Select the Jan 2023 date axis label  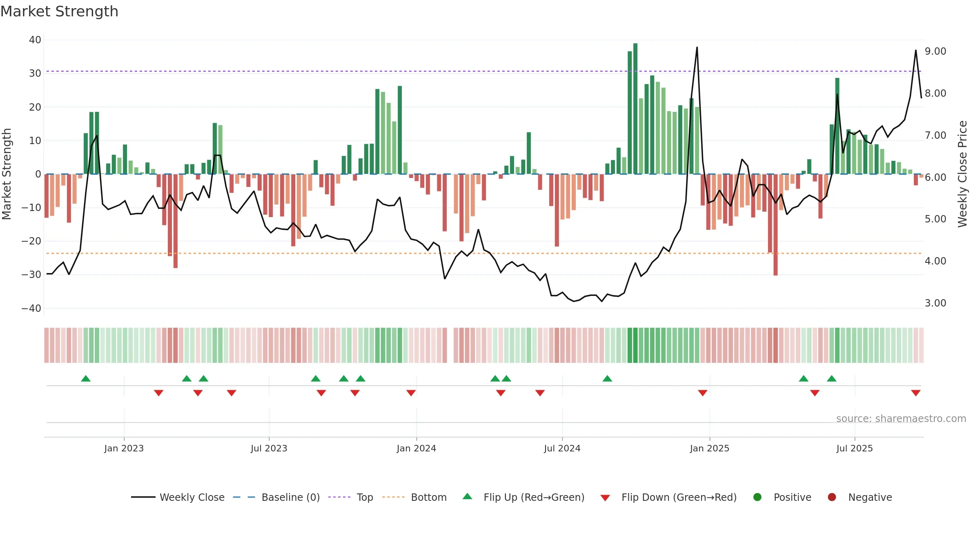click(x=124, y=448)
